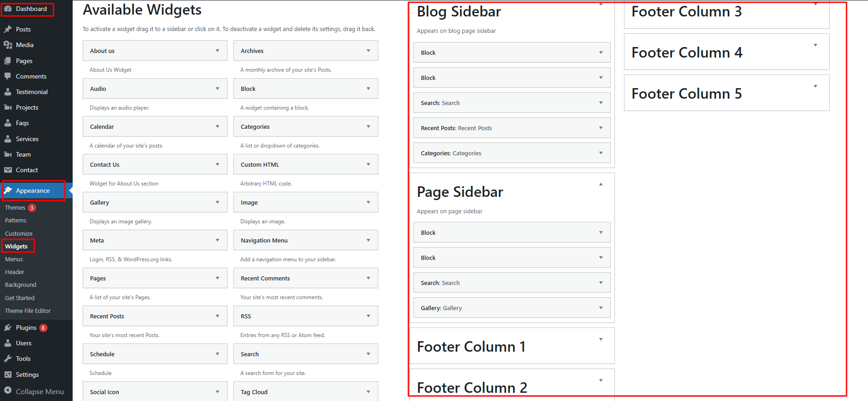Toggle open Footer Column 1 panel
868x401 pixels.
pos(601,339)
